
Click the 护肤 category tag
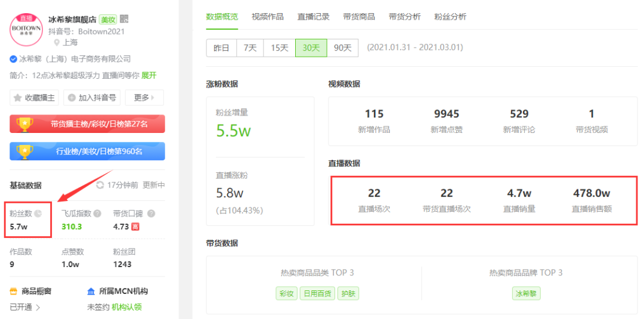point(348,293)
